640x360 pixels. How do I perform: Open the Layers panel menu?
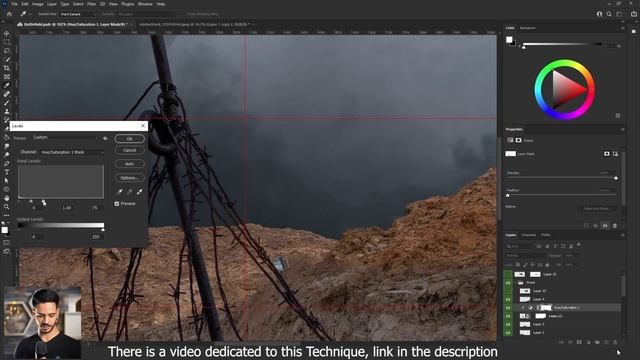[x=622, y=235]
